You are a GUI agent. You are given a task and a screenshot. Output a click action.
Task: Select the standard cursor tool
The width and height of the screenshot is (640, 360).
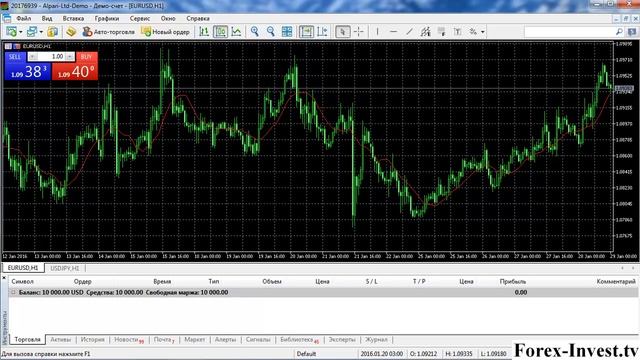click(x=343, y=31)
